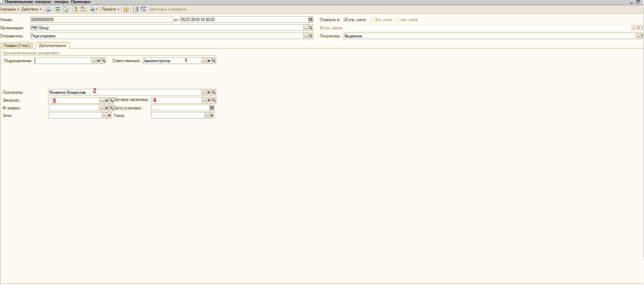The height and width of the screenshot is (285, 644).
Task: Toggle the упр. учете checkbox
Action: (346, 20)
